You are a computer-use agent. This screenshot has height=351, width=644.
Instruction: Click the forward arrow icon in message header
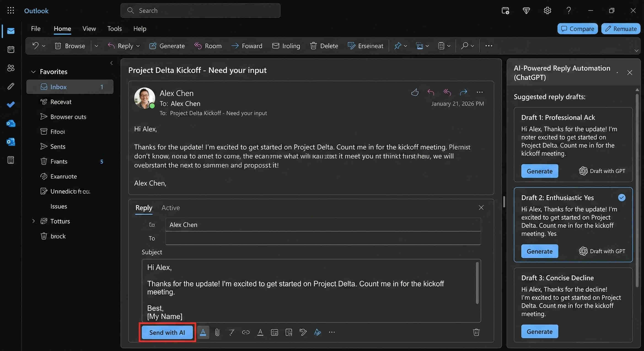(x=463, y=92)
